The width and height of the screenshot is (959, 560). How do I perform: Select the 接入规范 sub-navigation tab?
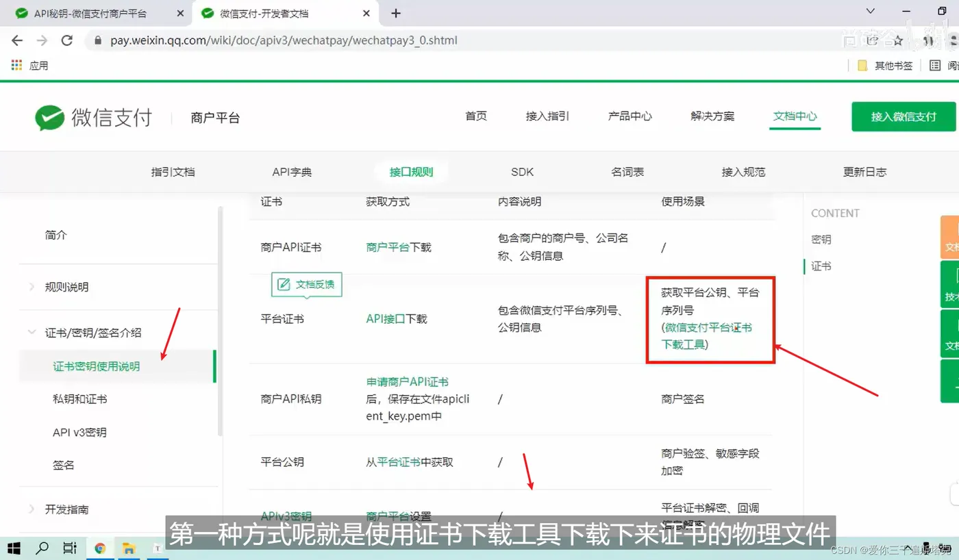coord(743,172)
